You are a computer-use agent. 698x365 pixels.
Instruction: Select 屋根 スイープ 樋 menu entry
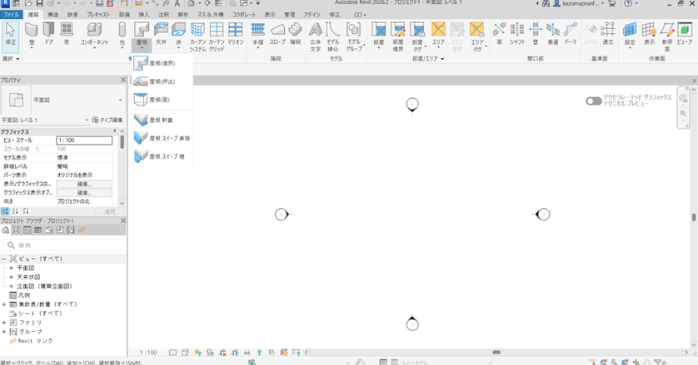coord(162,157)
